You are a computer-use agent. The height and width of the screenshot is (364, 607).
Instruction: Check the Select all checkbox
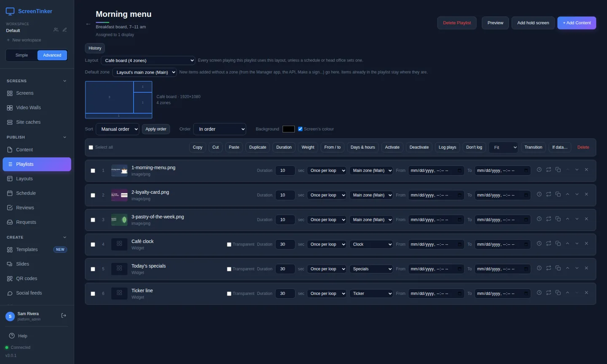click(x=91, y=147)
